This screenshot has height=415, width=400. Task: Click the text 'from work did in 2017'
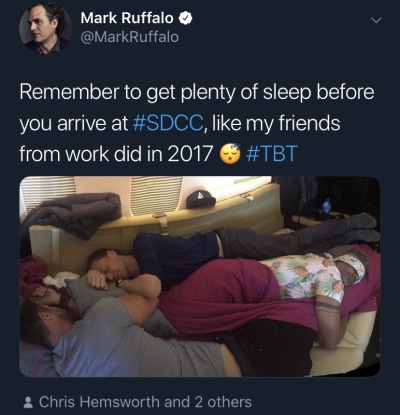pyautogui.click(x=116, y=154)
